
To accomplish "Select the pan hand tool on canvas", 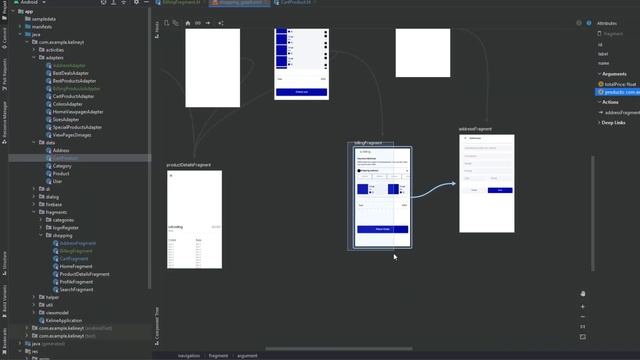I will (583, 294).
